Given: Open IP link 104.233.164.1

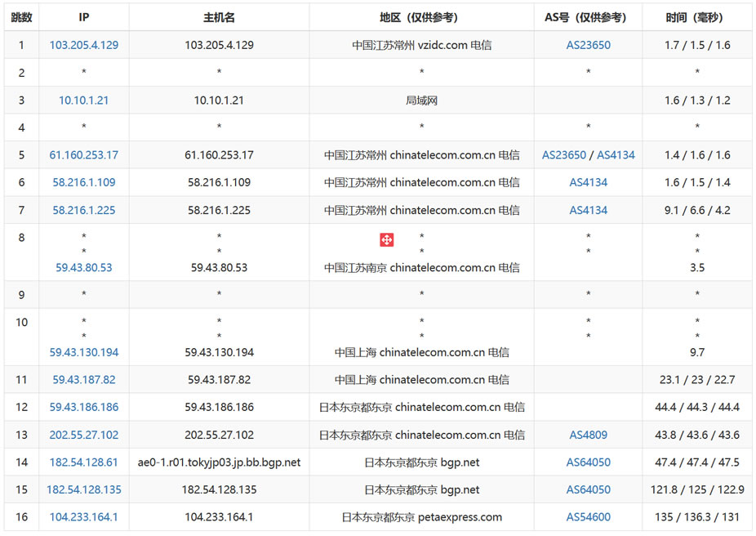Looking at the screenshot, I should [84, 517].
